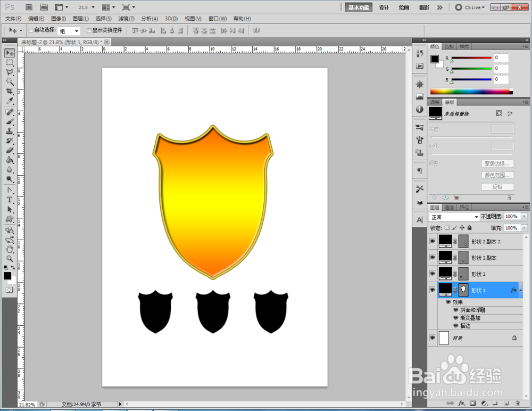Open the 不透明度 slider arrow
The image size is (532, 411).
(x=525, y=216)
